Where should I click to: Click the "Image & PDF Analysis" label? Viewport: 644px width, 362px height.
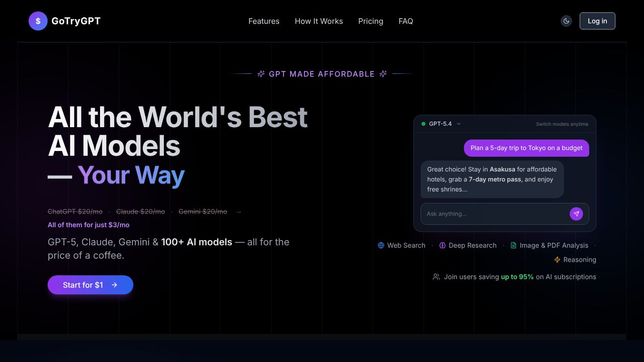(x=554, y=245)
